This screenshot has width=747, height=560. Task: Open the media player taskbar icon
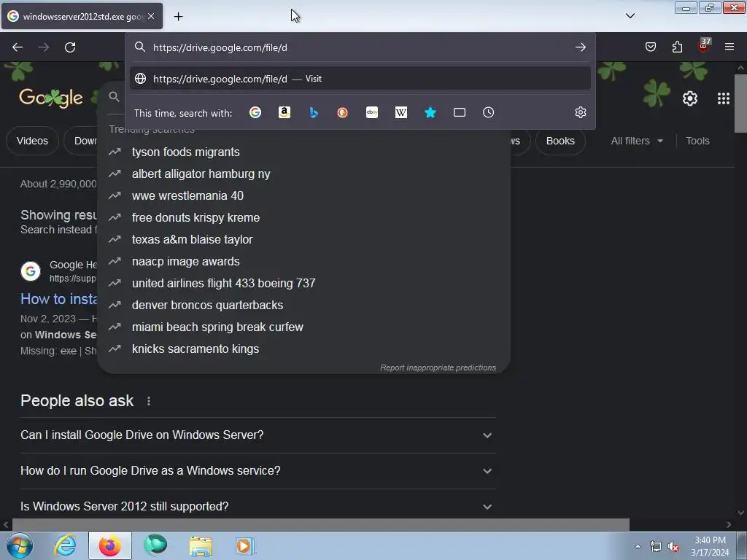click(x=245, y=545)
